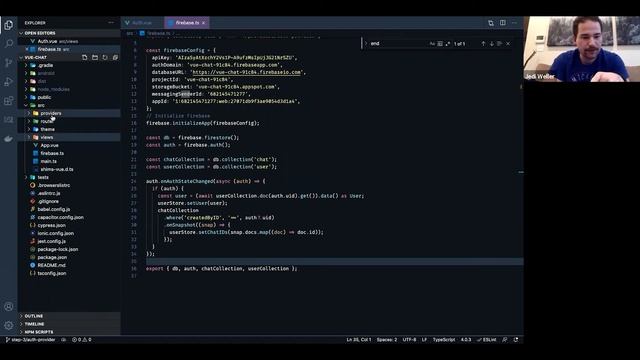
Task: Open shims-vue.d.ts file
Action: pyautogui.click(x=57, y=169)
